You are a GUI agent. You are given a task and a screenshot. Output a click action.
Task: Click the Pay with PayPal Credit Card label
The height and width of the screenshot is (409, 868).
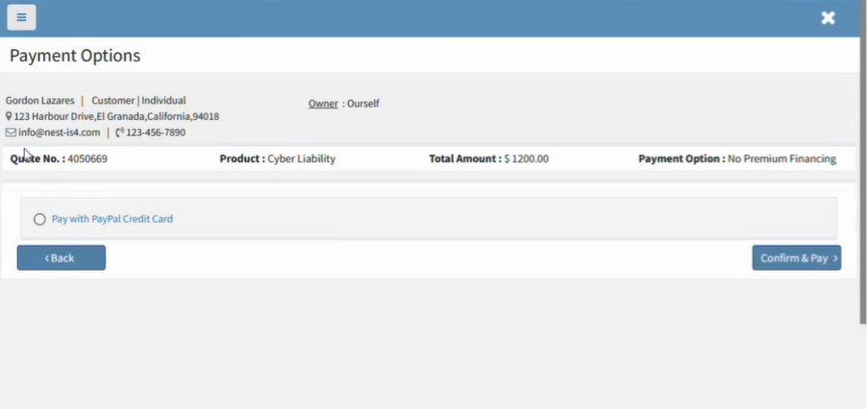point(112,219)
